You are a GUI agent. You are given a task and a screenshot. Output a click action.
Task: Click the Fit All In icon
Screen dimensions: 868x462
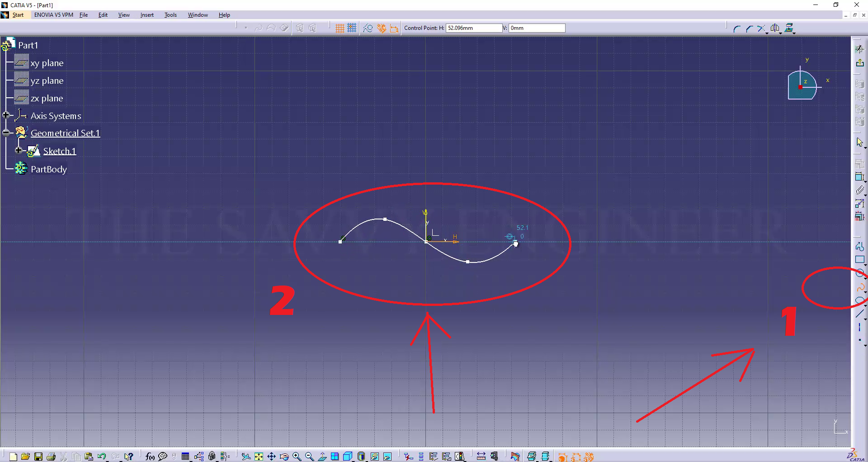(259, 457)
